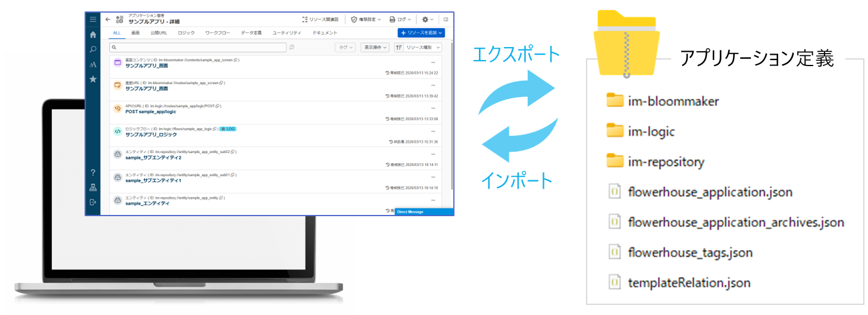Click the リソースを追加 button
The height and width of the screenshot is (315, 868).
pos(421,33)
